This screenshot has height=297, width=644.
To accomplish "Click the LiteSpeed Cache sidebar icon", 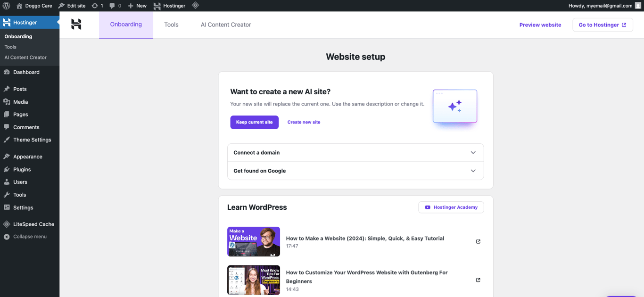I will coord(7,224).
